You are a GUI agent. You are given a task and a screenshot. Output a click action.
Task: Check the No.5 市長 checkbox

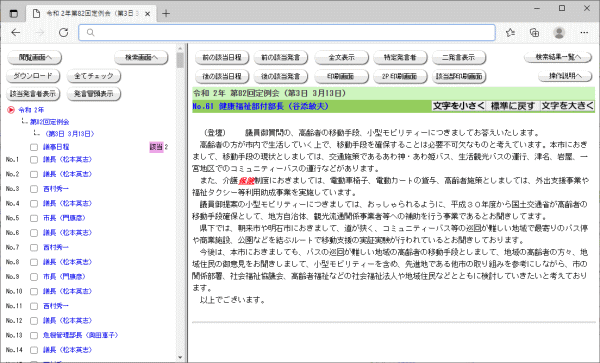(34, 218)
